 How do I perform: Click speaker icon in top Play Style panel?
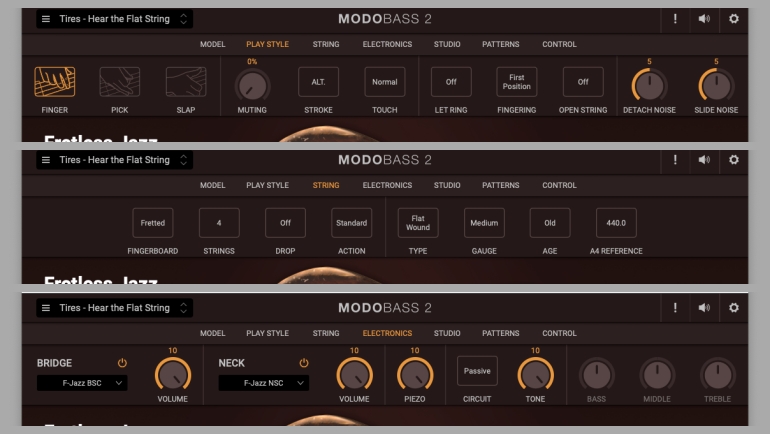coord(704,19)
